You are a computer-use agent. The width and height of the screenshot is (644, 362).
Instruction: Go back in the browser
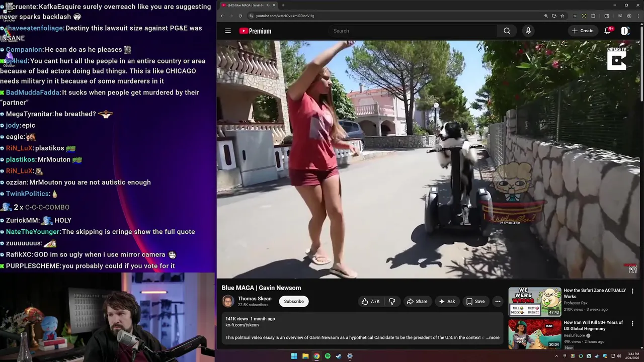pyautogui.click(x=222, y=16)
